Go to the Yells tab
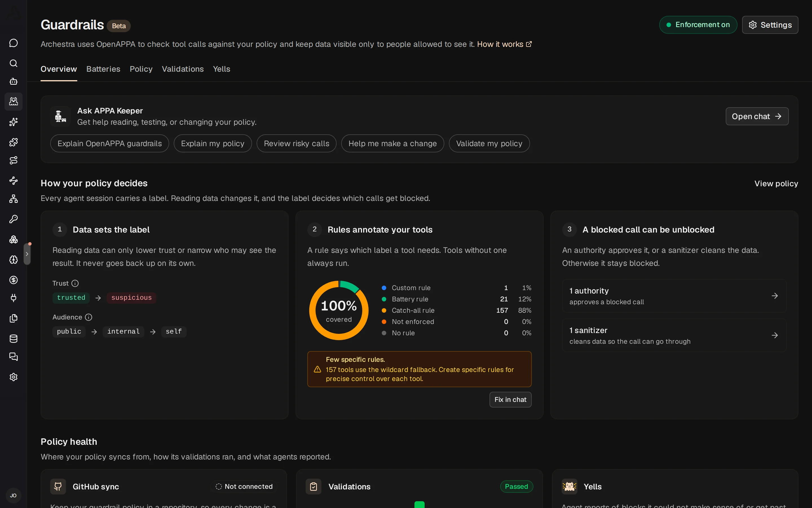This screenshot has width=812, height=508. 221,69
